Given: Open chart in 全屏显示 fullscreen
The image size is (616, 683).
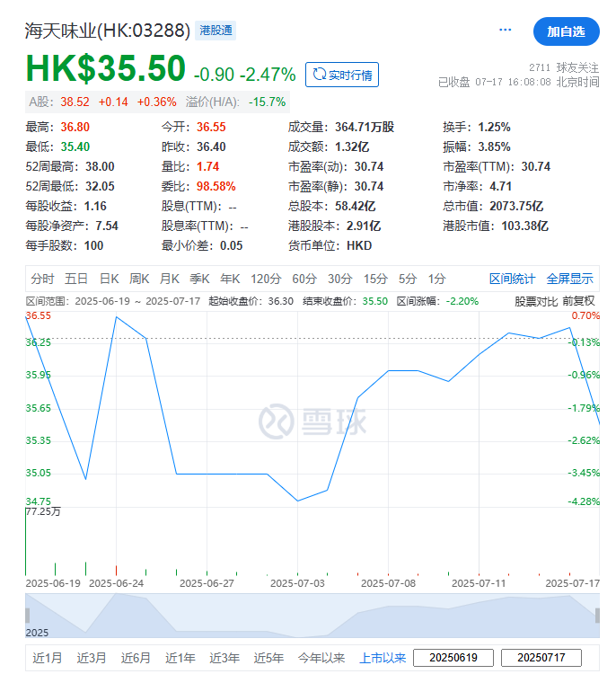Looking at the screenshot, I should coord(570,279).
